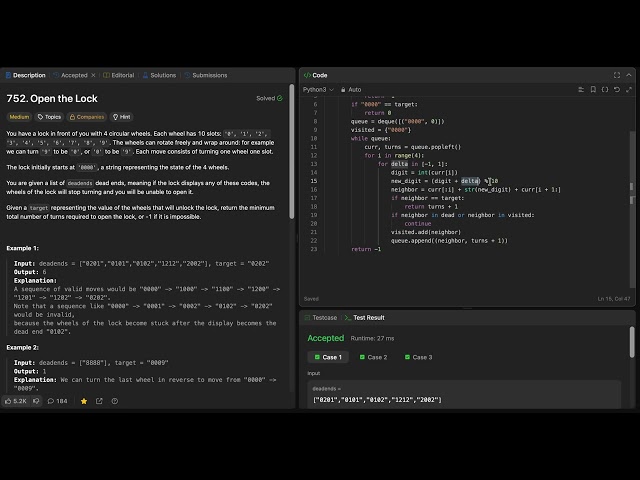Open the feedback help icon
This screenshot has width=640, height=480.
(x=115, y=401)
